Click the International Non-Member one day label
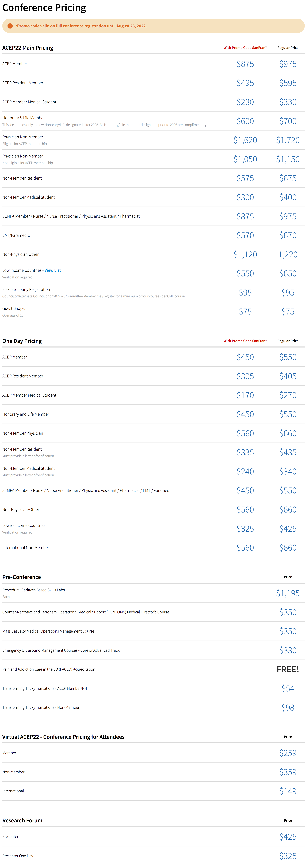The height and width of the screenshot is (868, 306). [x=26, y=548]
